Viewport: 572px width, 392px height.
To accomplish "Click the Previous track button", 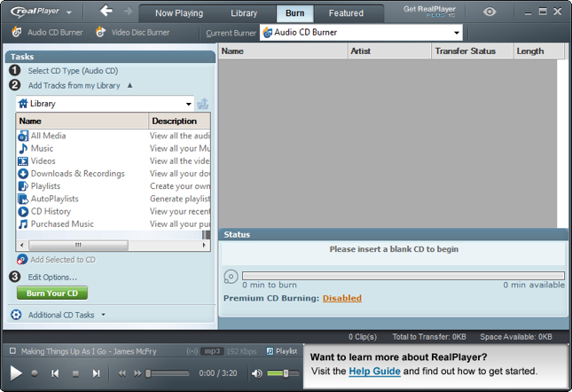I will click(x=55, y=373).
